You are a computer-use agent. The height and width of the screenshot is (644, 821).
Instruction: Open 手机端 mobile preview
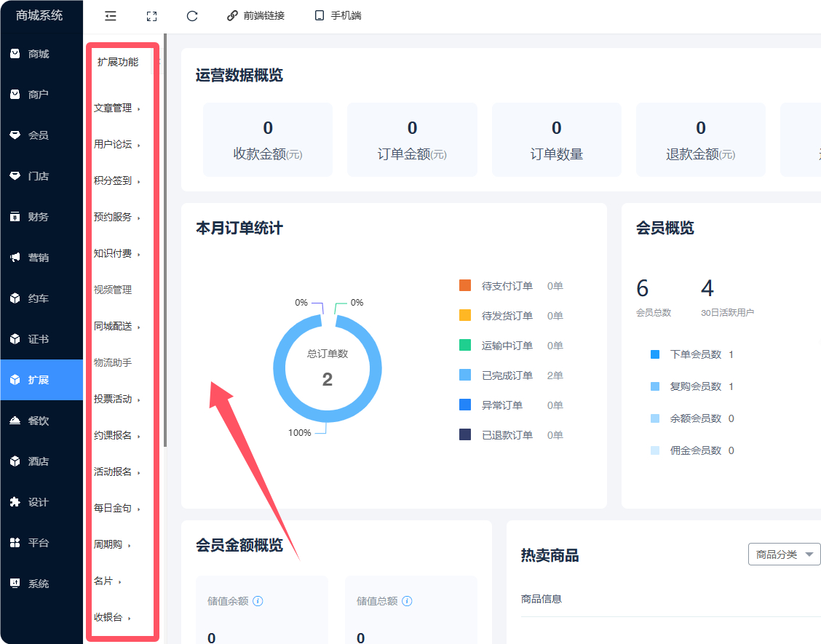[337, 14]
